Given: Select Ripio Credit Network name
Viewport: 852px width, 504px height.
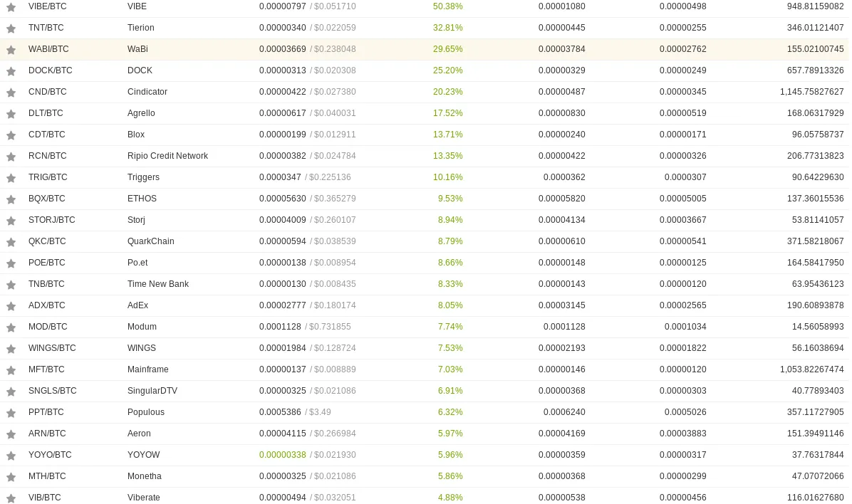Looking at the screenshot, I should click(x=167, y=156).
